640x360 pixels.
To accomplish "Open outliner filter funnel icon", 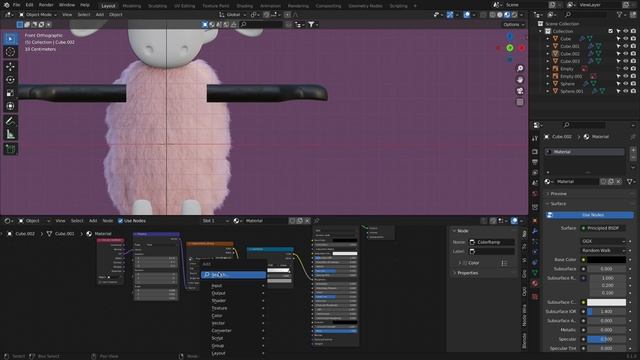I will (x=620, y=15).
